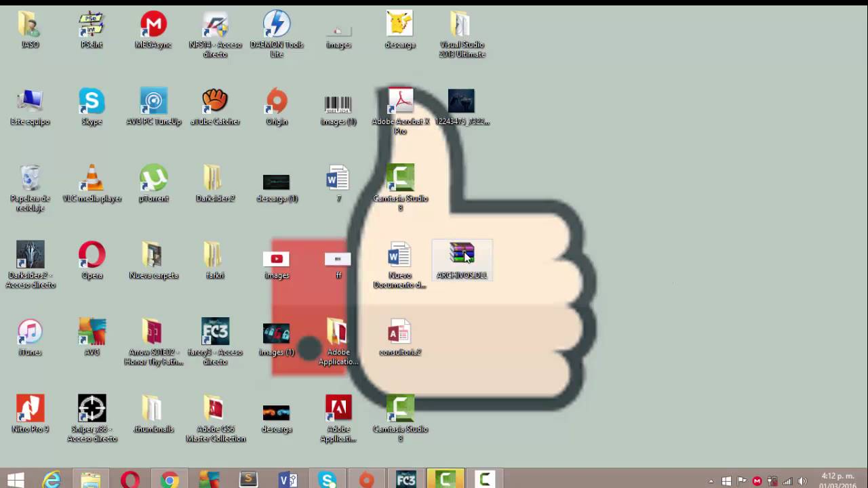868x488 pixels.
Task: Open the Windows Start button
Action: coord(15,480)
